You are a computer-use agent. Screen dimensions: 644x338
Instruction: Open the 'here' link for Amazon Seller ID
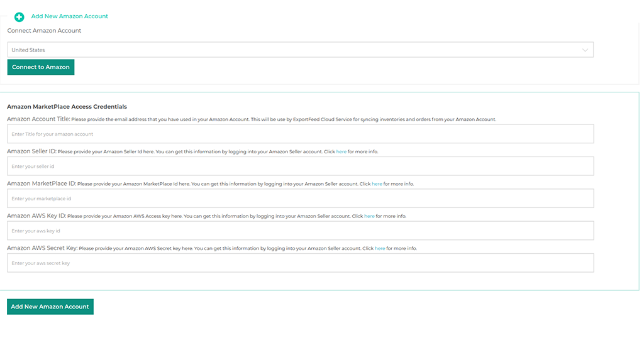pos(341,151)
